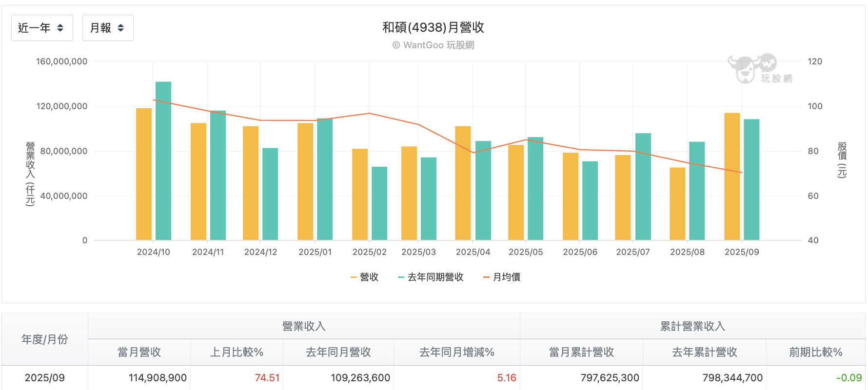Screen dimensions: 868x390
Task: Select the 2025/08 yellow revenue bar
Action: (677, 204)
